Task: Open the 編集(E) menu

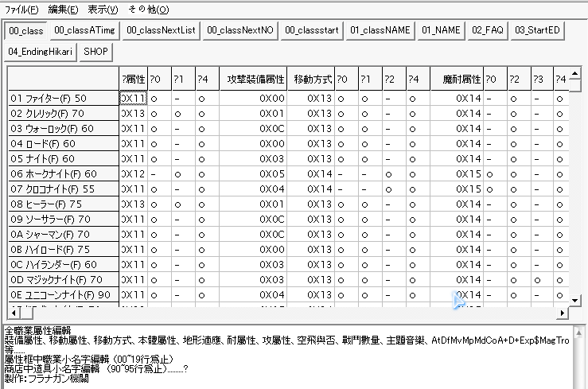Action: [63, 10]
